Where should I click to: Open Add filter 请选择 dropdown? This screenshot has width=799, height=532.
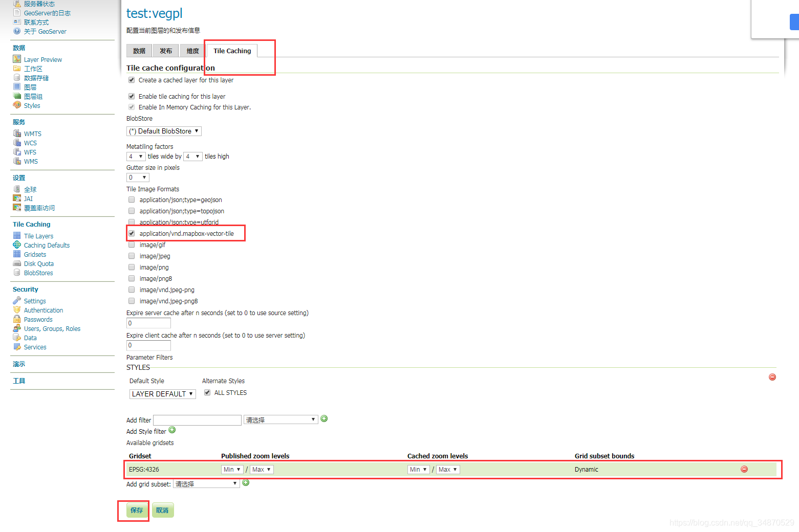pos(281,420)
